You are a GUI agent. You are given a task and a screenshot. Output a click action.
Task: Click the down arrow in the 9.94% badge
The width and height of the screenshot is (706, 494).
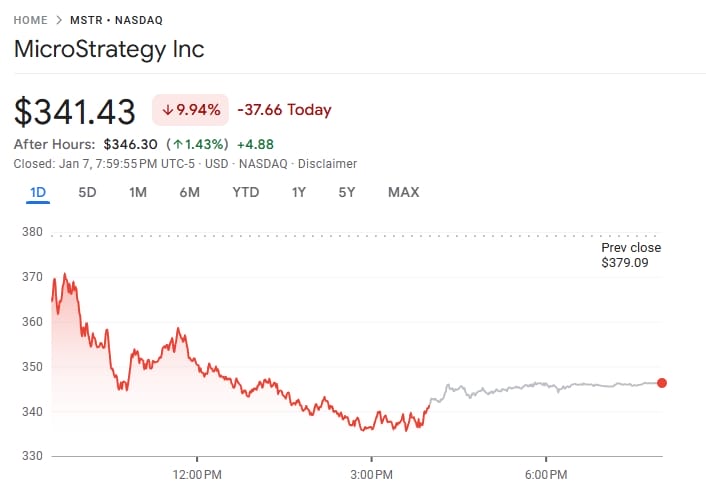click(x=167, y=109)
